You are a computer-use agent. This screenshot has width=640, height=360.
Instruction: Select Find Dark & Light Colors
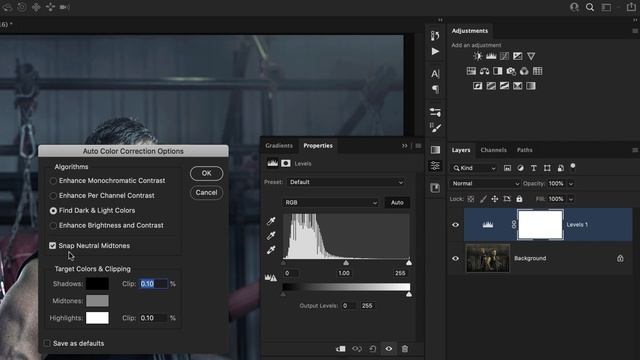click(x=53, y=211)
